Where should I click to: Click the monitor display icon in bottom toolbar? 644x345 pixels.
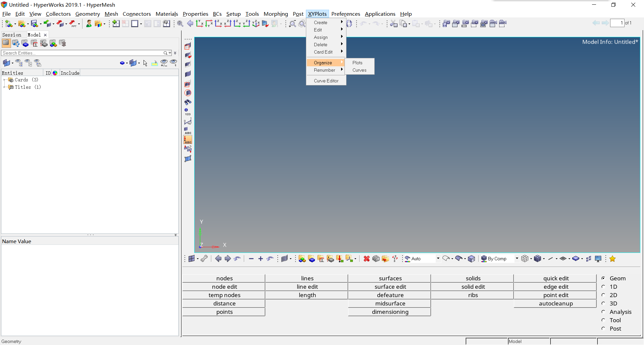598,259
